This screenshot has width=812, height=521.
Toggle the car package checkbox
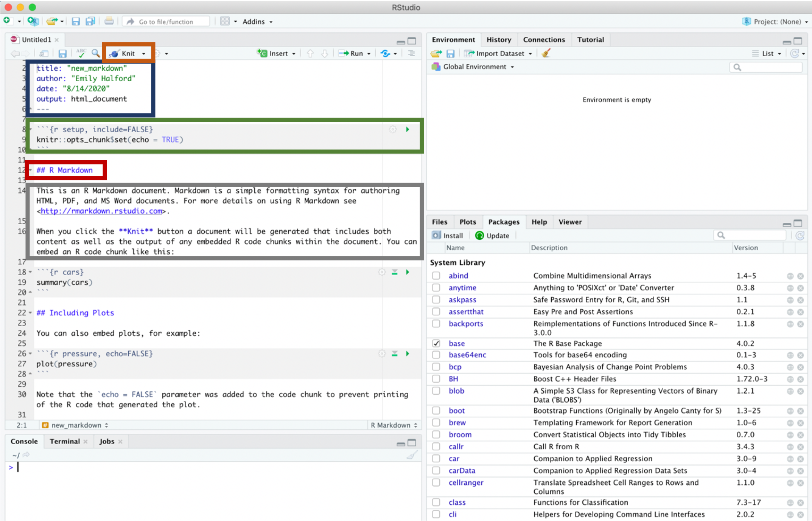(436, 459)
